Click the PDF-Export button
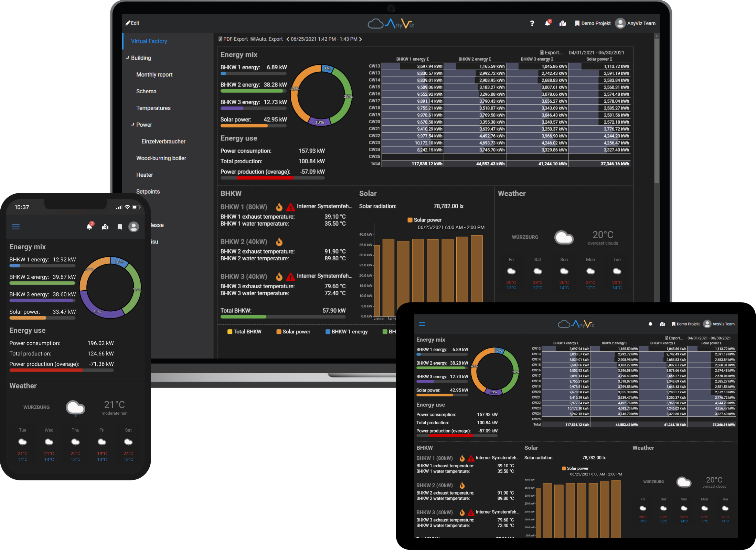This screenshot has height=550, width=756. click(233, 39)
